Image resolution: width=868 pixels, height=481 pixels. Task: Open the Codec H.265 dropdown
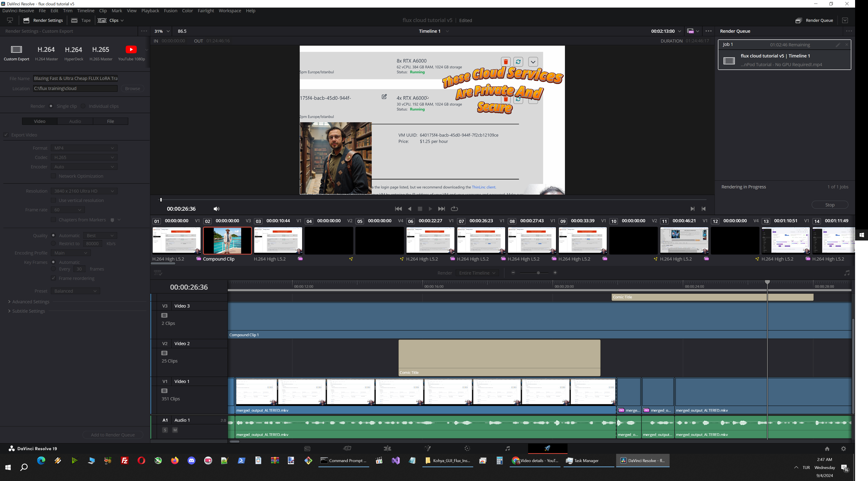(x=84, y=157)
